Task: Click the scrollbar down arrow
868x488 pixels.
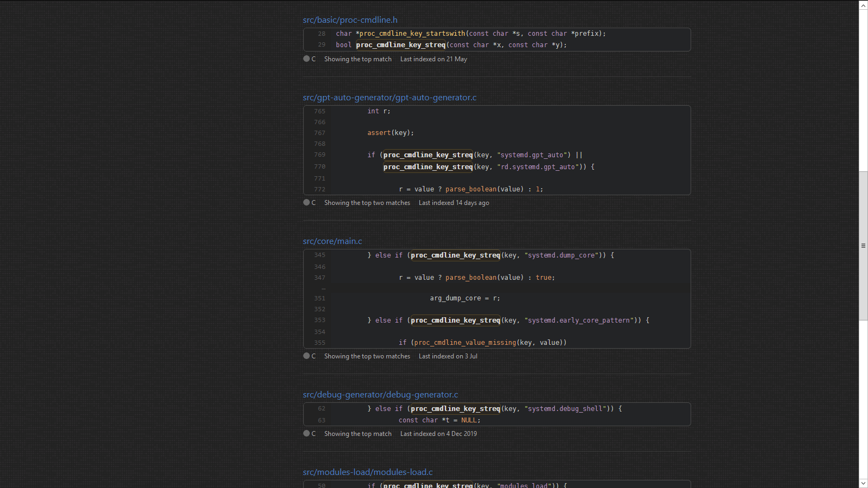Action: (863, 483)
